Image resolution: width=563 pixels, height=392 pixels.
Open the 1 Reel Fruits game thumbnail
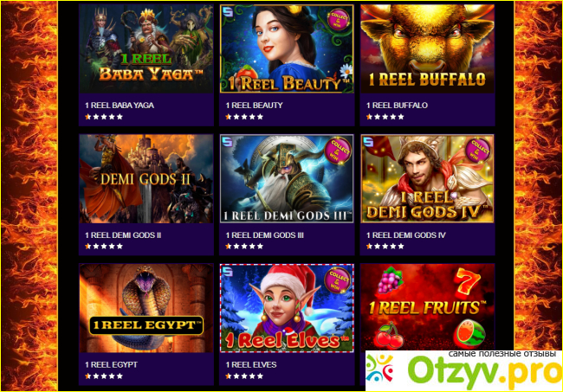point(427,307)
